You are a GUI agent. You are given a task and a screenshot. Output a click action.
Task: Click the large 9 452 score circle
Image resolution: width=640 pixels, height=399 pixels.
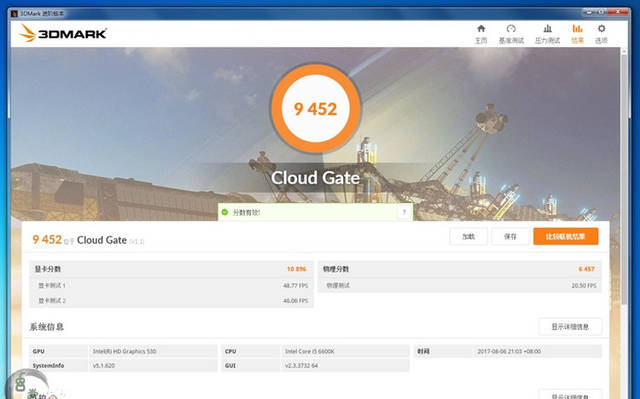point(316,109)
